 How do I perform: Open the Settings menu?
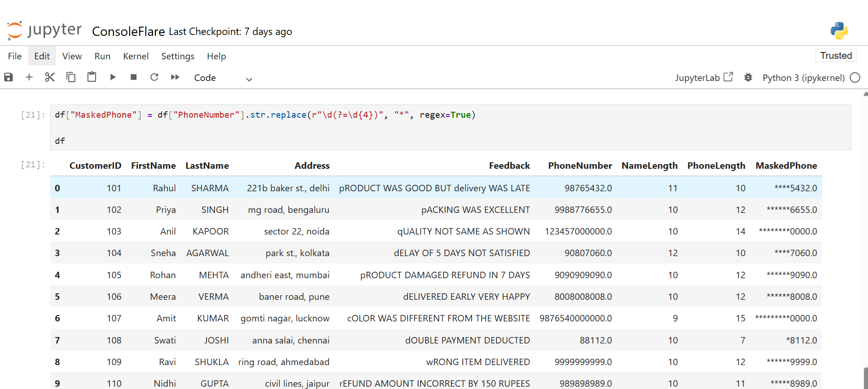tap(178, 56)
